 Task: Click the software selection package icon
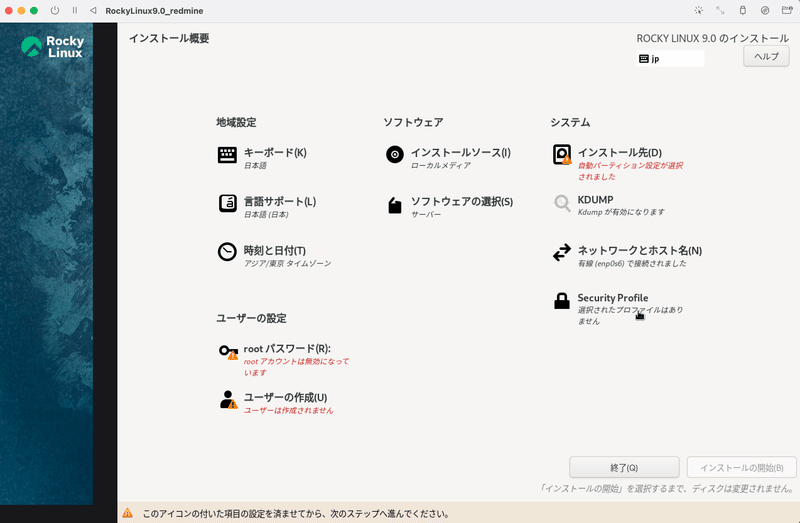coord(395,205)
